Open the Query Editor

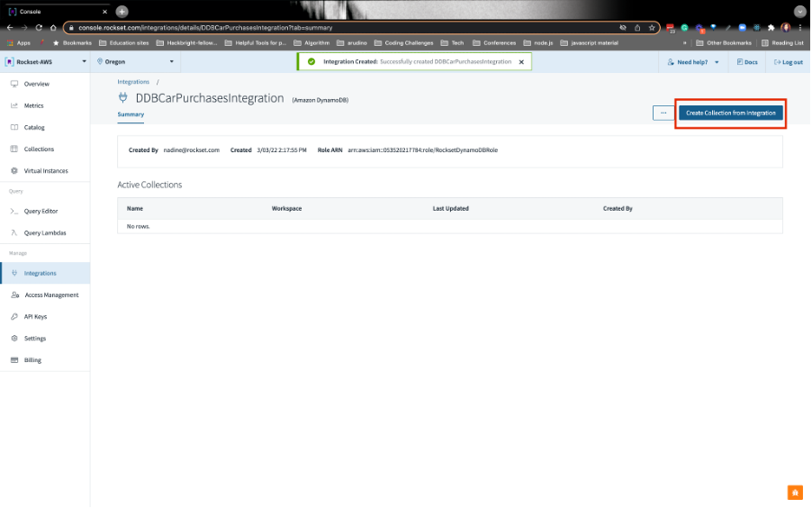point(41,212)
